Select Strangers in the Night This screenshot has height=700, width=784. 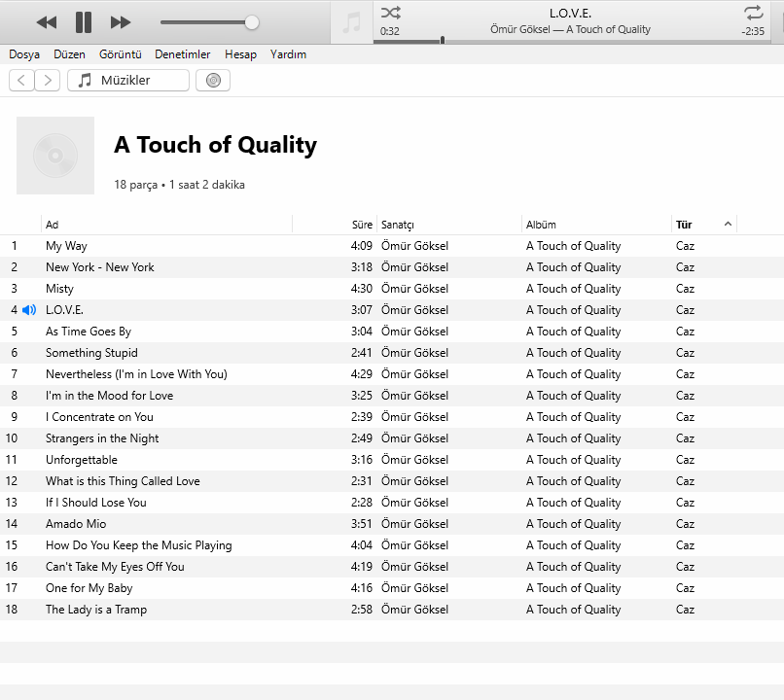pyautogui.click(x=102, y=438)
